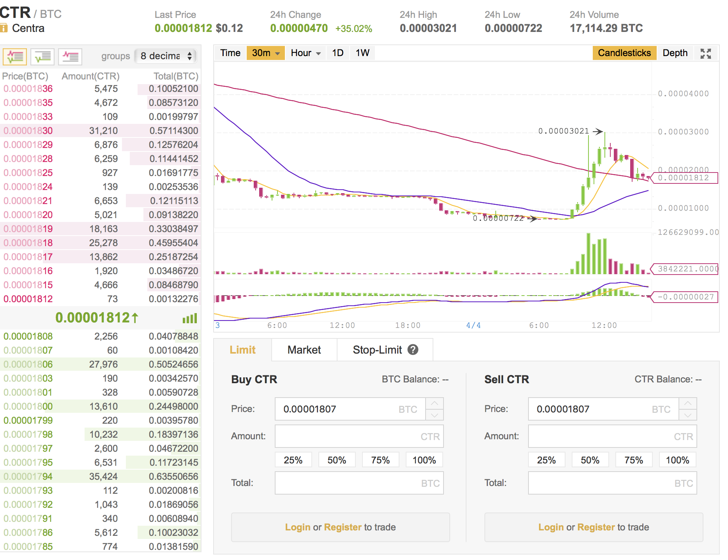Set Sell amount to 100%

[x=677, y=460]
